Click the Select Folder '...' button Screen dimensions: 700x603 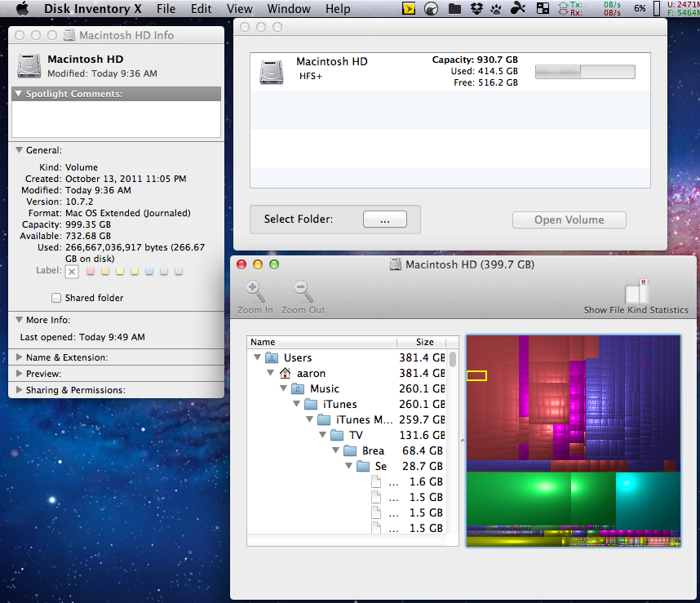pos(385,219)
